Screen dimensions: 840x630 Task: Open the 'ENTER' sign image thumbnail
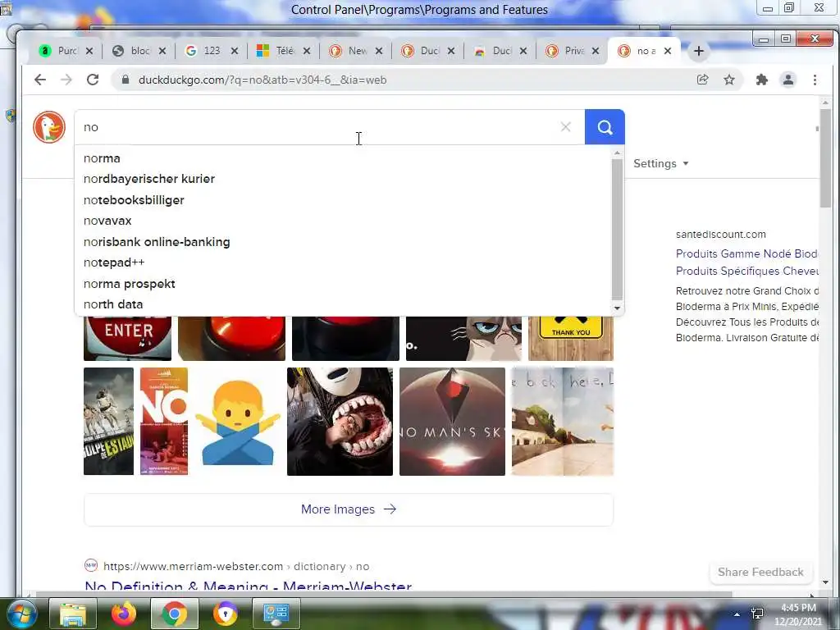(x=127, y=338)
